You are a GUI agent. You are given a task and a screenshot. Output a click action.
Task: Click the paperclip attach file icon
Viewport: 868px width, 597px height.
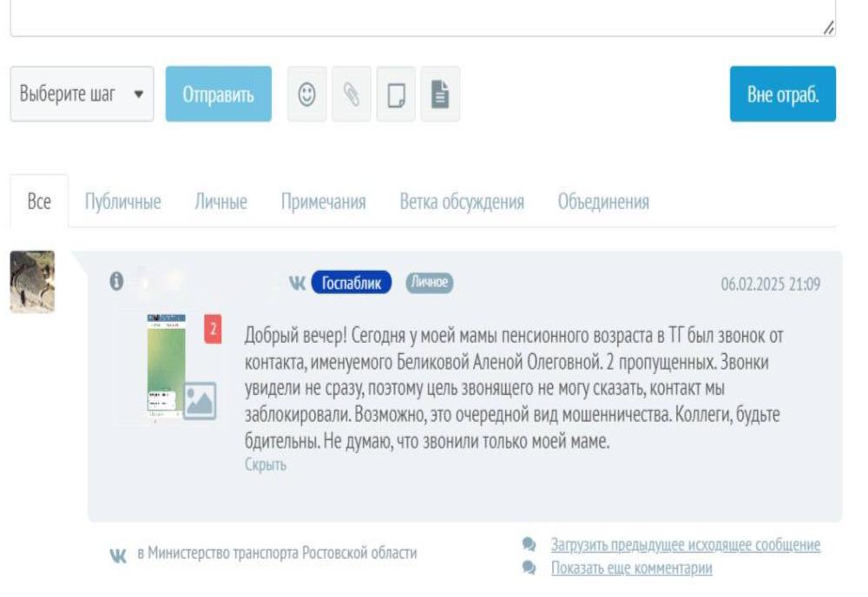[351, 95]
